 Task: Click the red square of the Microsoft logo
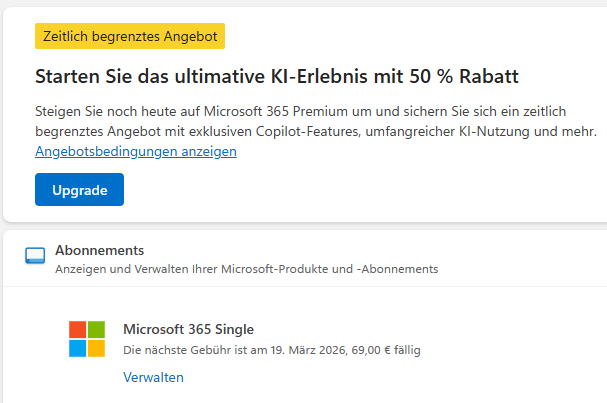click(77, 329)
